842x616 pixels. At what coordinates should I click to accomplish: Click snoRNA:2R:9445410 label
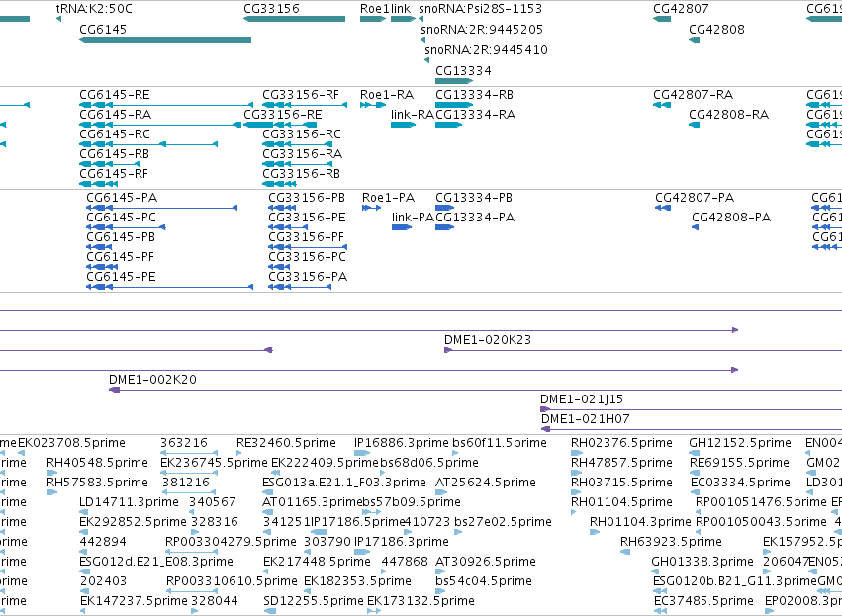click(x=486, y=49)
